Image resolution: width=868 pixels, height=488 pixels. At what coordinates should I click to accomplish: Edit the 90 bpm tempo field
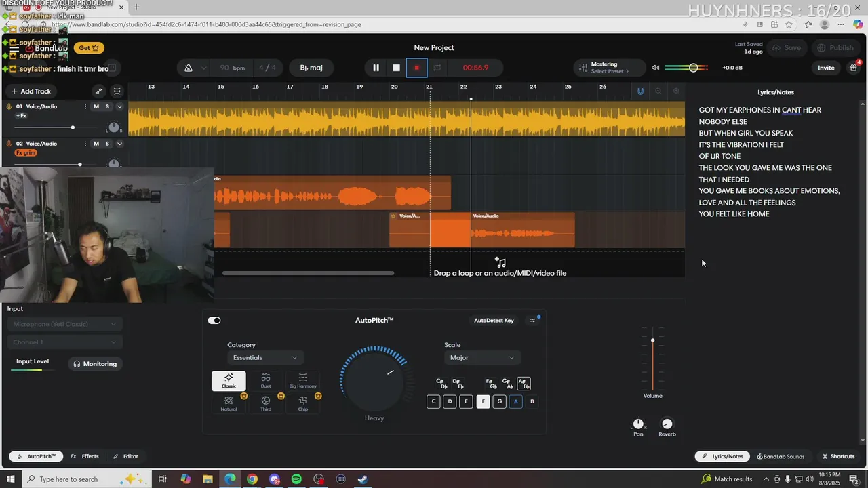coord(232,68)
